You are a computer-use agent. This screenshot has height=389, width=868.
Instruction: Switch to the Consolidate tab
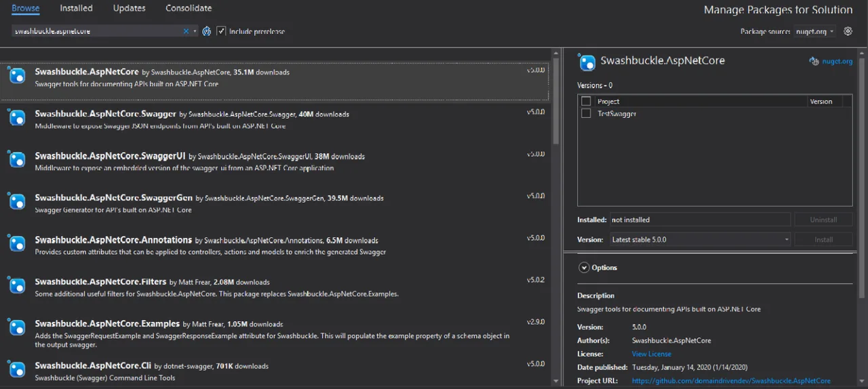coord(189,8)
